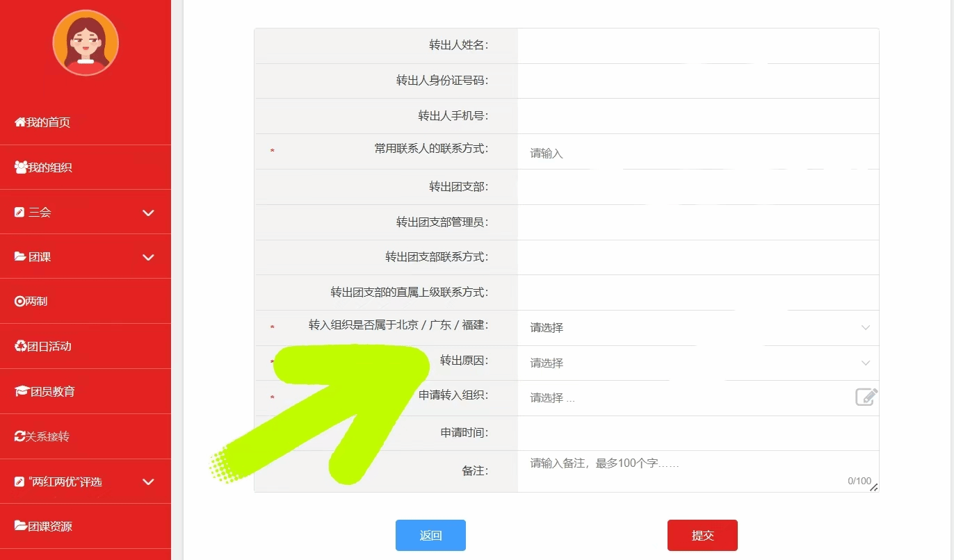Click the group icon beside 我的组织
This screenshot has height=560, width=954.
click(21, 167)
